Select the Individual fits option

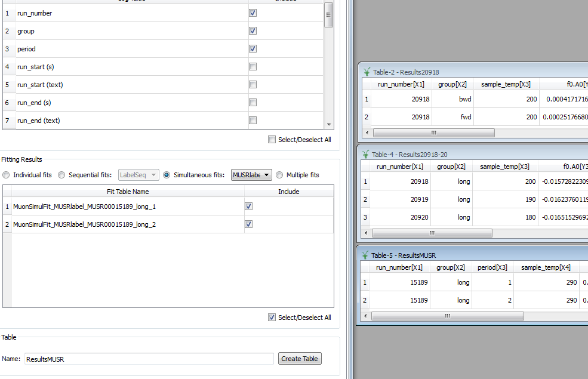pos(5,174)
